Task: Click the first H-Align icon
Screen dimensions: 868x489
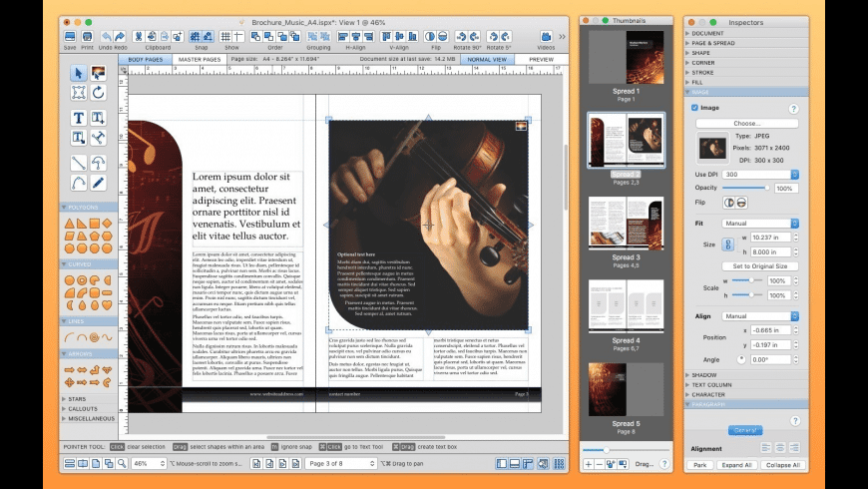Action: point(342,37)
